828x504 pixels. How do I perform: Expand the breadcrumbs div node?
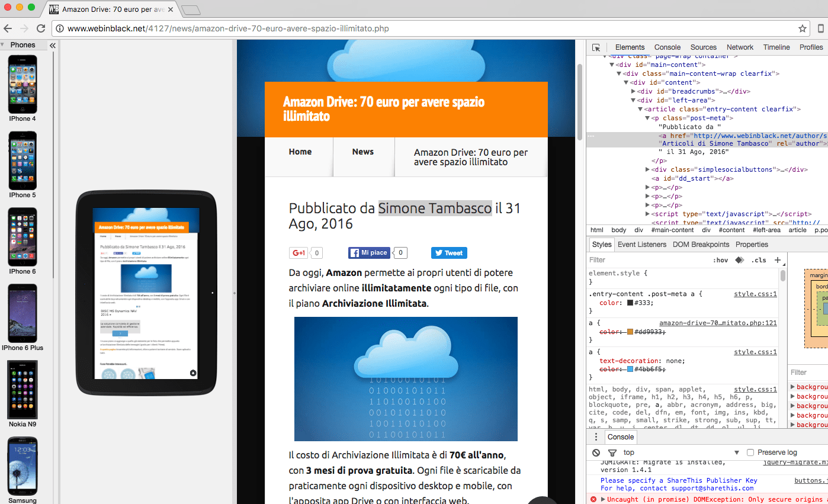pyautogui.click(x=633, y=91)
